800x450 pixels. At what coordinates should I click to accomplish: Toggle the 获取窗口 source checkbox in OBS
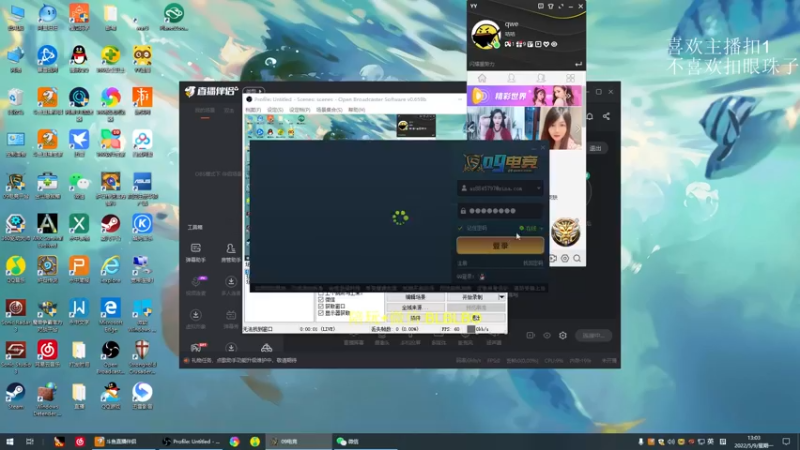tap(321, 306)
